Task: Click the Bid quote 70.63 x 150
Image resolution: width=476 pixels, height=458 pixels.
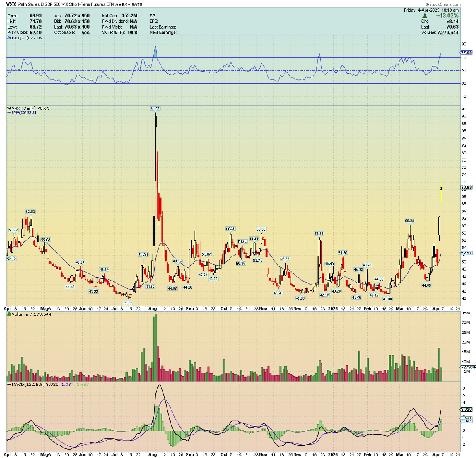Action: 77,21
